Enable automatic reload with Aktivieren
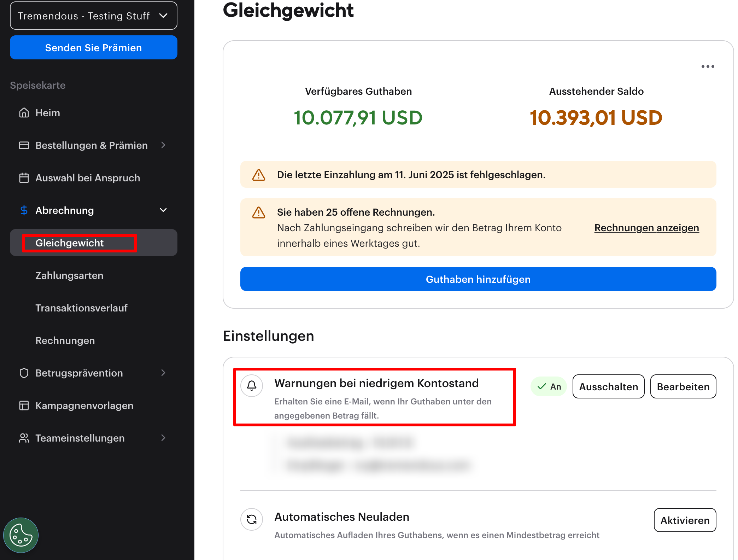The width and height of the screenshot is (738, 560). (x=685, y=520)
